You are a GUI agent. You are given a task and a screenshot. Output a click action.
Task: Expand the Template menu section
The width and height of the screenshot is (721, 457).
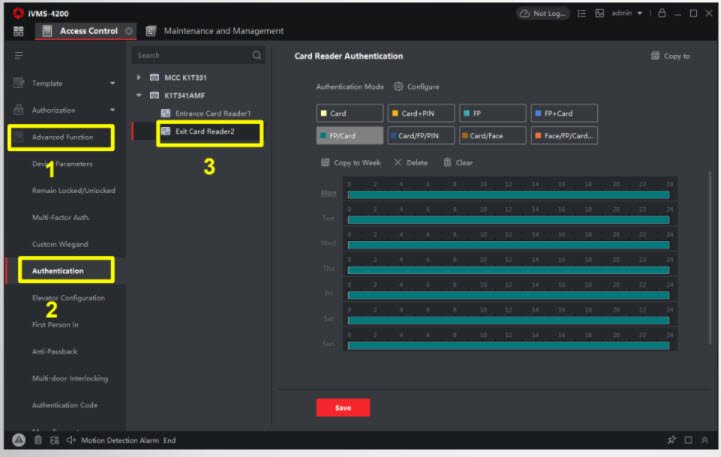(112, 83)
